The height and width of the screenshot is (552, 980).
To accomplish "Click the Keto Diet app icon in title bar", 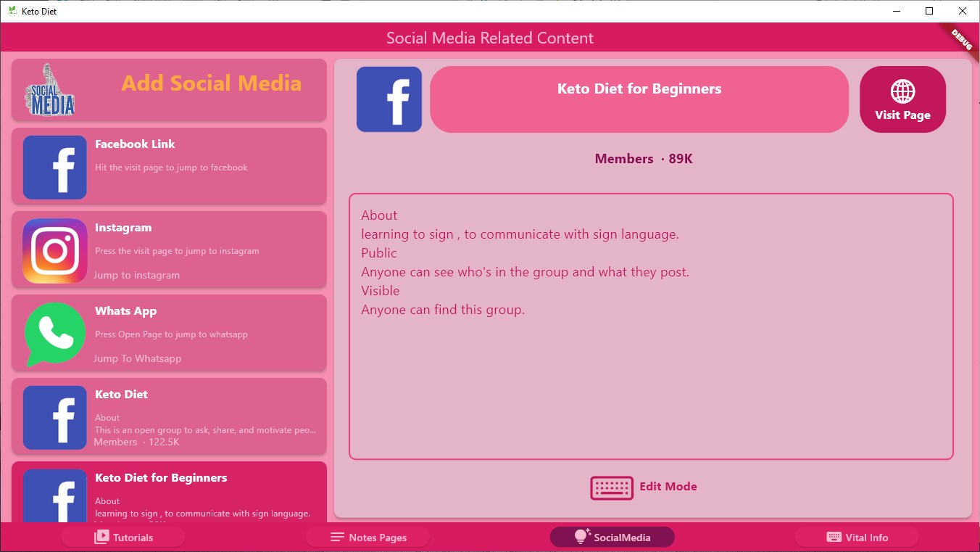I will point(12,11).
